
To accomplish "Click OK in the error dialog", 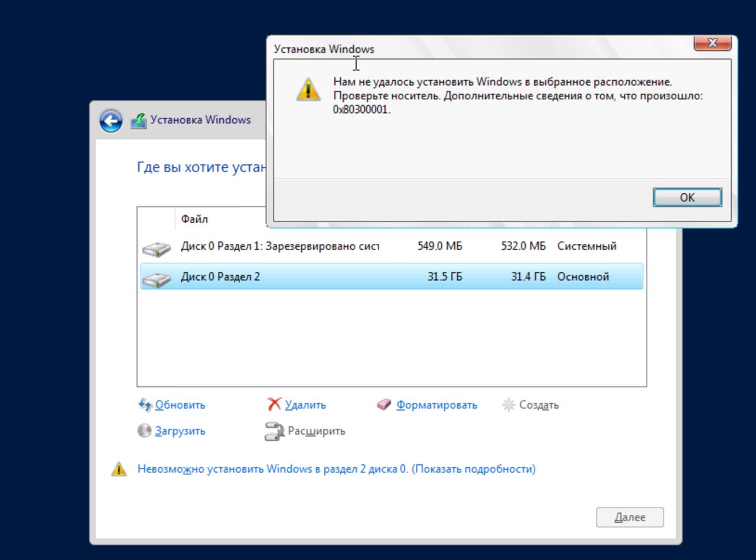I will 687,197.
